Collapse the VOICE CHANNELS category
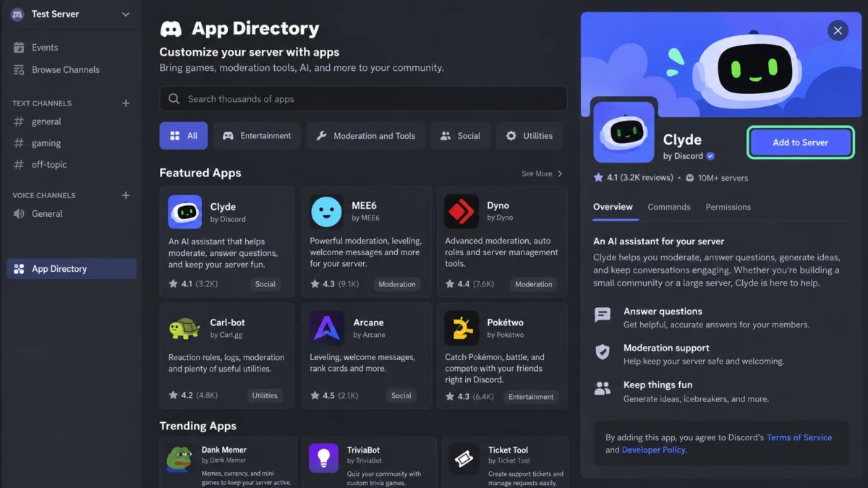The image size is (868, 488). tap(43, 195)
